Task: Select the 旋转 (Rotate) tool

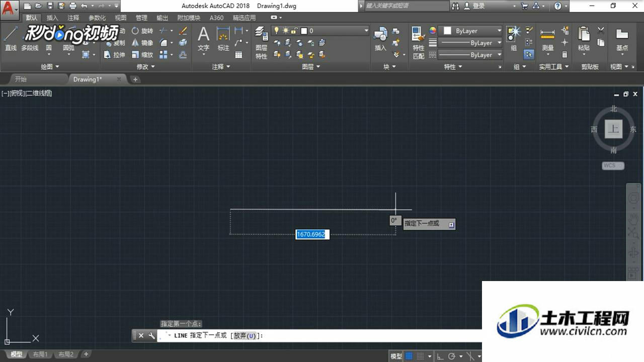Action: pyautogui.click(x=142, y=31)
